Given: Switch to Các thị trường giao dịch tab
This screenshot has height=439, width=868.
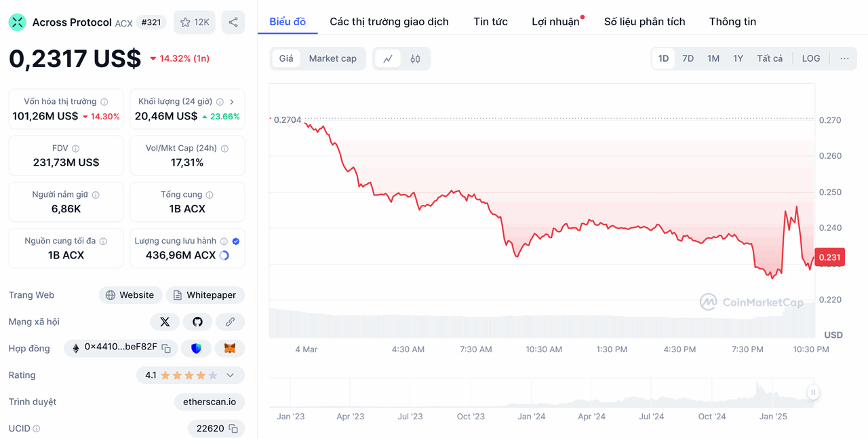Looking at the screenshot, I should pyautogui.click(x=389, y=22).
